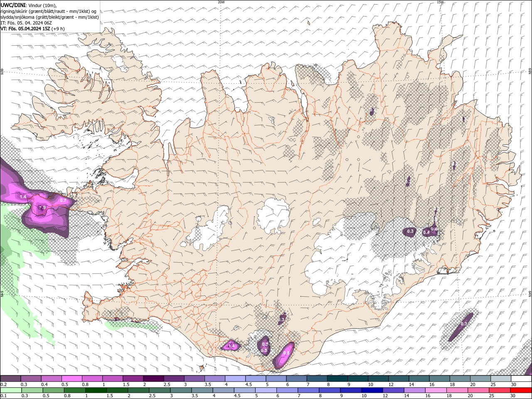Click the bright pink 0.5 swatch in top legend row
Viewport: 532px width, 399px height.
click(x=71, y=379)
